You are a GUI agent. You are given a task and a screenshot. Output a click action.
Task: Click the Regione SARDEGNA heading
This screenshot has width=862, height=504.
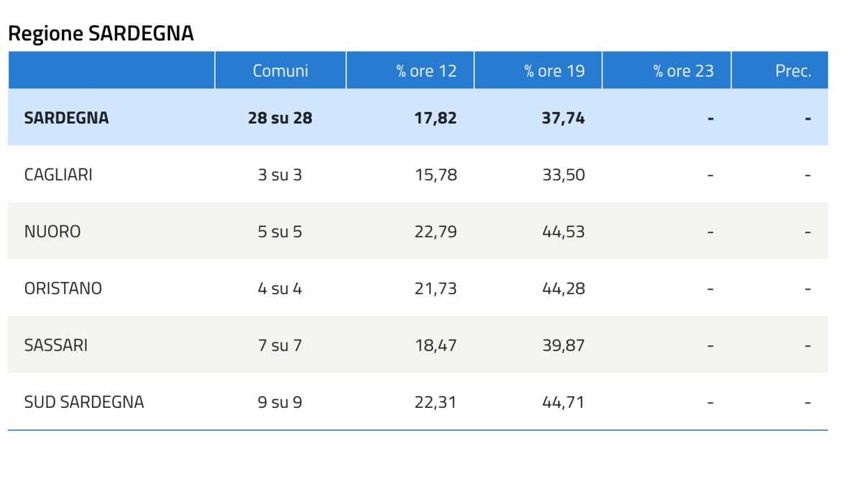tap(101, 33)
